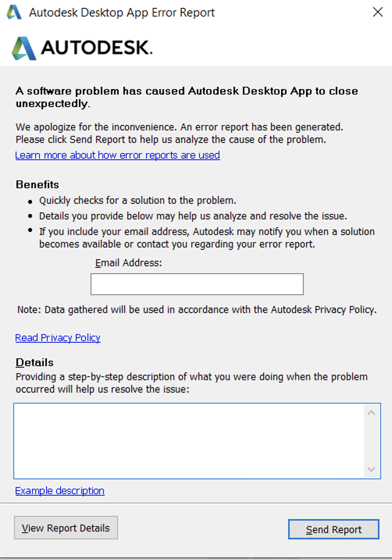392x559 pixels.
Task: Click the View Report Details button
Action: [66, 528]
